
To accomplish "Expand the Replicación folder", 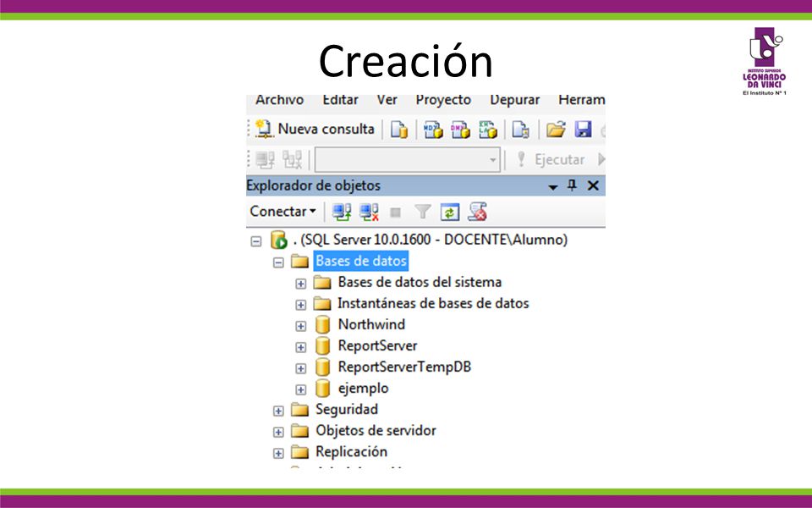I will 278,454.
